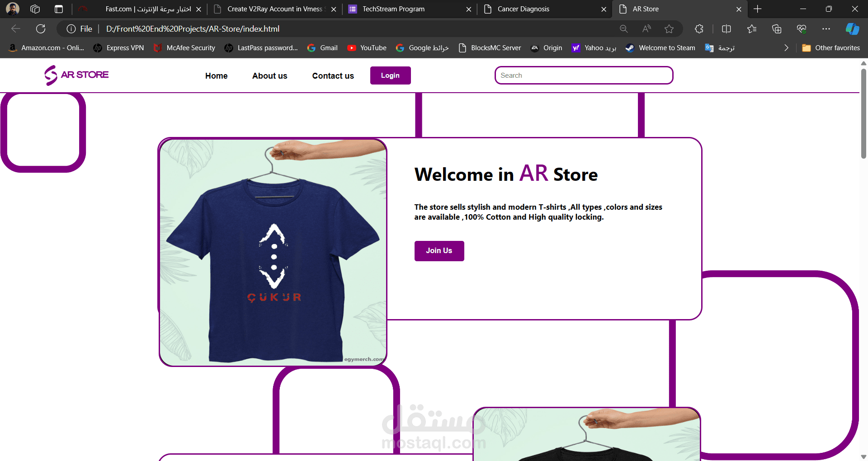Open Google bookmark with Arabic label
868x461 pixels.
422,48
